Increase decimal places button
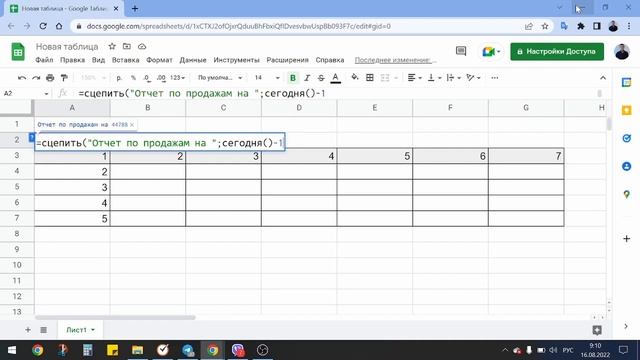The image size is (640, 360). pyautogui.click(x=161, y=78)
